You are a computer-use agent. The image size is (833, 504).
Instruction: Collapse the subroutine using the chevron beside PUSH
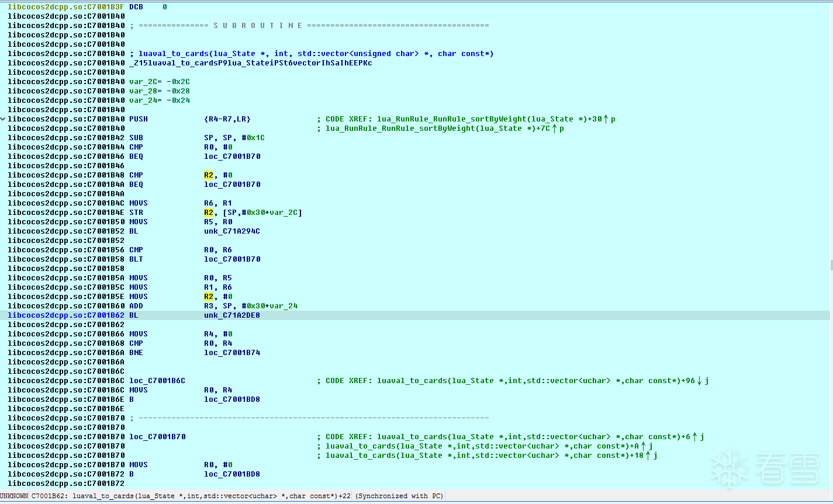pyautogui.click(x=3, y=119)
